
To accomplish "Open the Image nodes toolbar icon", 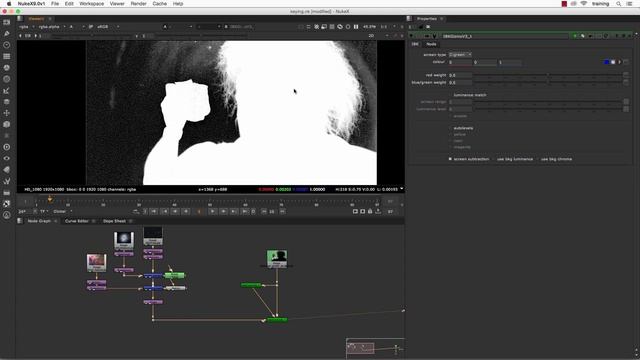I will tap(7, 22).
